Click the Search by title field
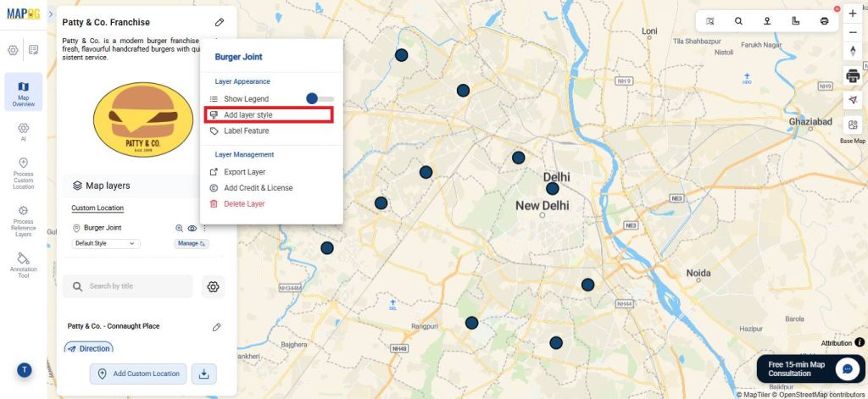Viewport: 868px width, 399px height. coord(128,286)
